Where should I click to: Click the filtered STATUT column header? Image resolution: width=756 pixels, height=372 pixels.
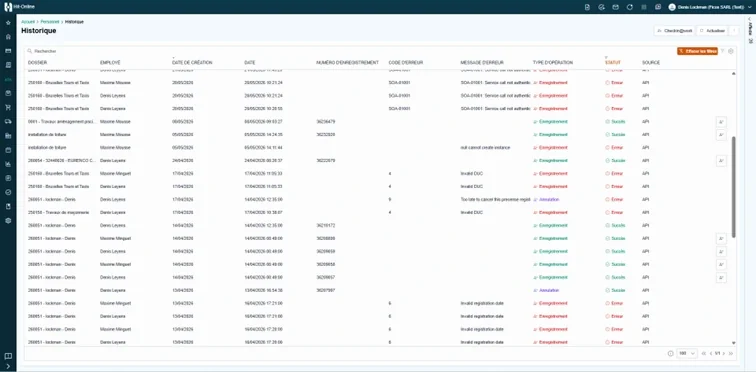coord(613,63)
